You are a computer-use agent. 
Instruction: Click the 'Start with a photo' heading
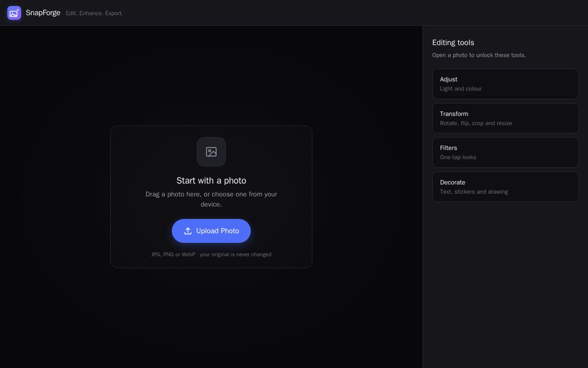[x=211, y=180]
